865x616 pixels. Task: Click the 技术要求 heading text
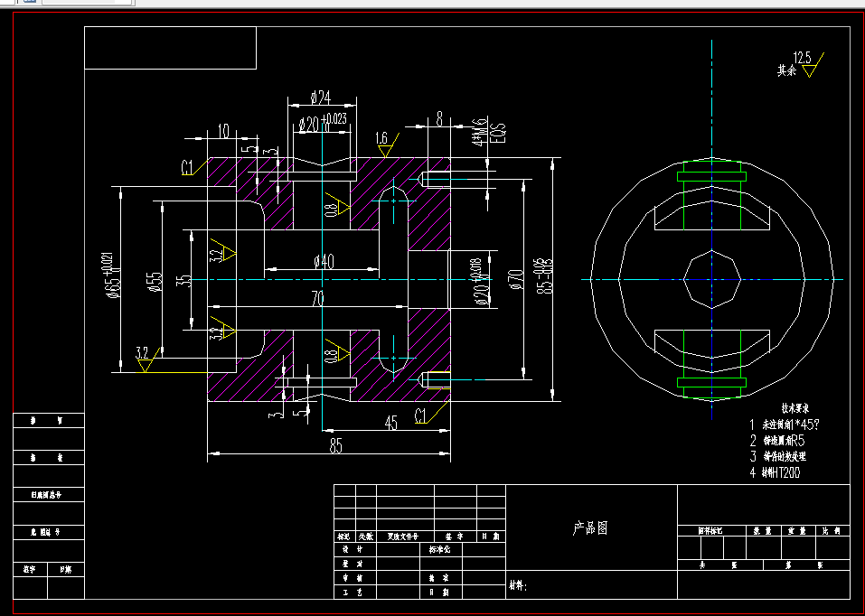click(794, 408)
